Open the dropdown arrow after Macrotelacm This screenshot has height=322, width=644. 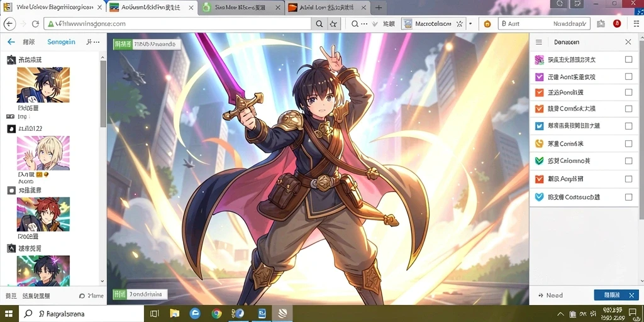[x=470, y=24]
